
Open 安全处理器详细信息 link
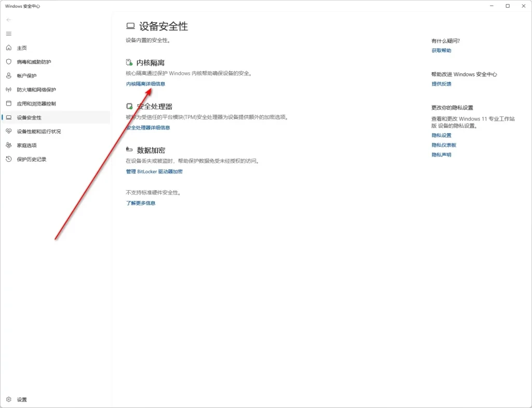[148, 128]
